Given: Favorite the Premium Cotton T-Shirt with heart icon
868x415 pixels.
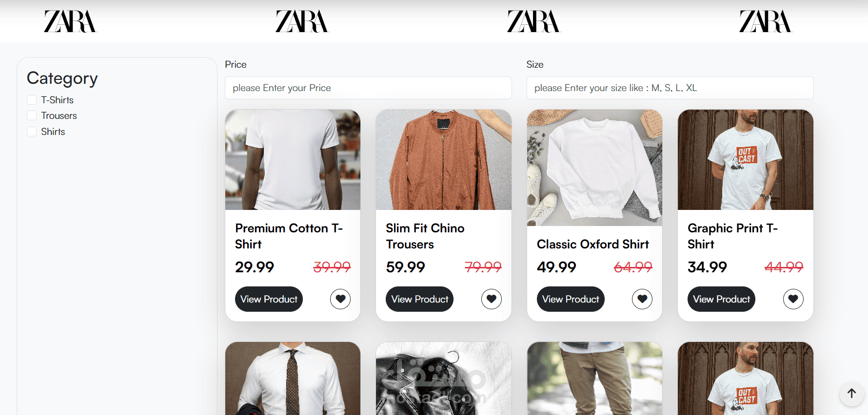Looking at the screenshot, I should (x=340, y=299).
